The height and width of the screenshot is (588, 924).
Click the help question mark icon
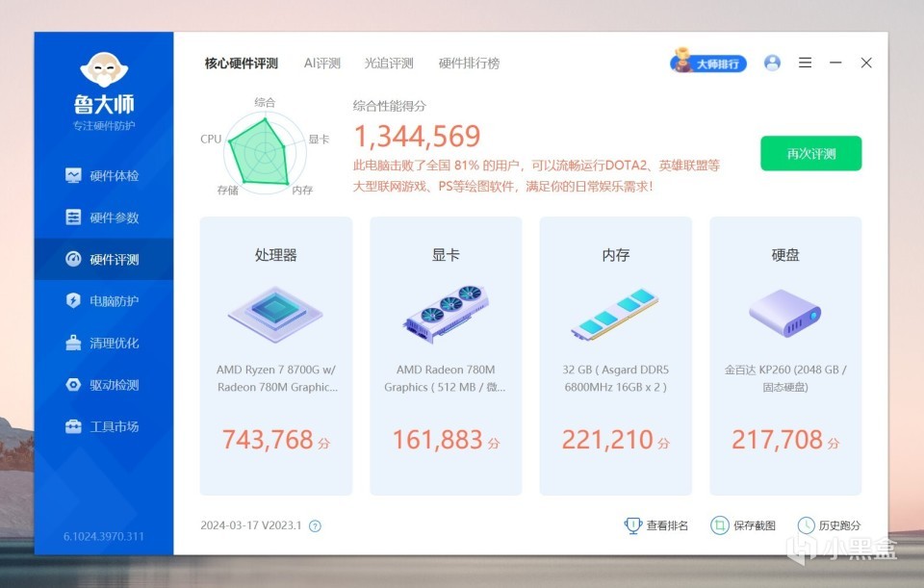pos(316,526)
